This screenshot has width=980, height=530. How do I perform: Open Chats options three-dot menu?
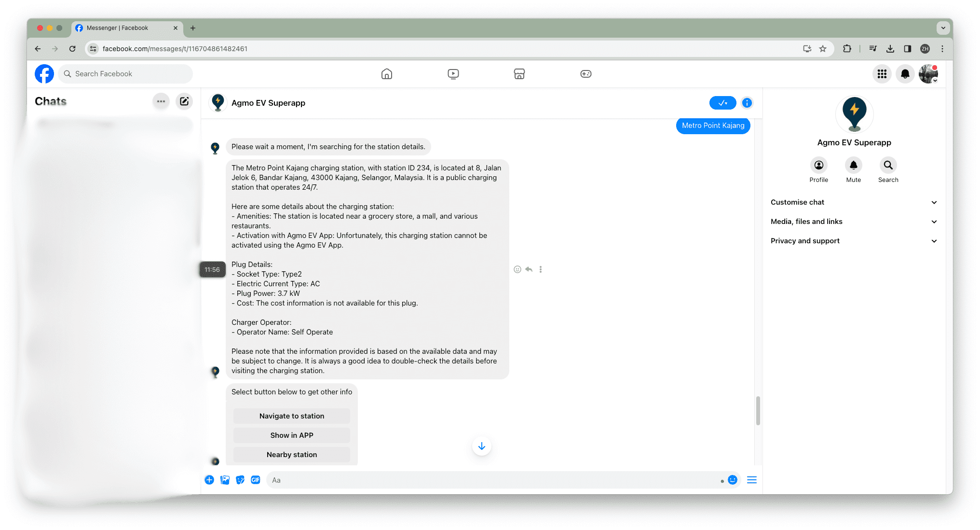click(x=161, y=101)
